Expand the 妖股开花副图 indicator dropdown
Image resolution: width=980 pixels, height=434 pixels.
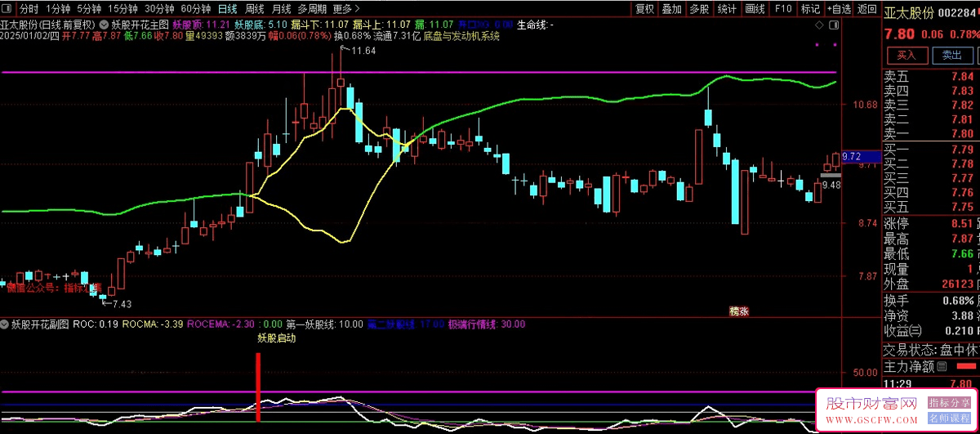pyautogui.click(x=5, y=324)
